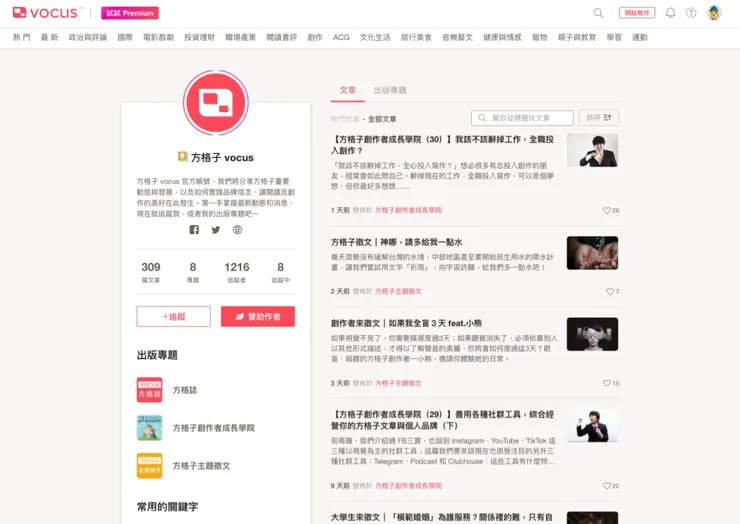This screenshot has width=740, height=524.
Task: Open thumbnail of 全職投入創作 article
Action: [x=592, y=150]
